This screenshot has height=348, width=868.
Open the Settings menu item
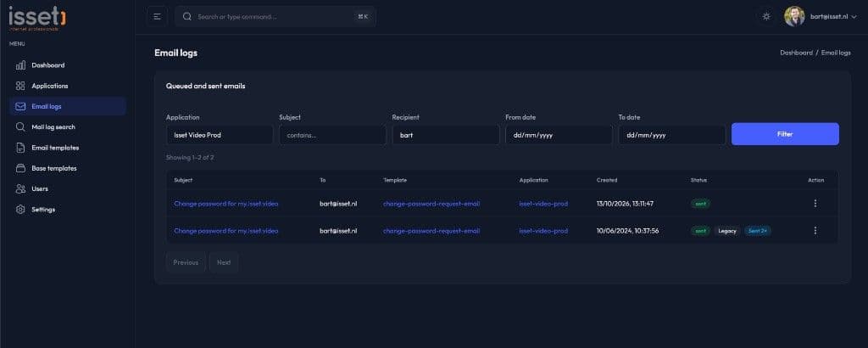(x=68, y=210)
